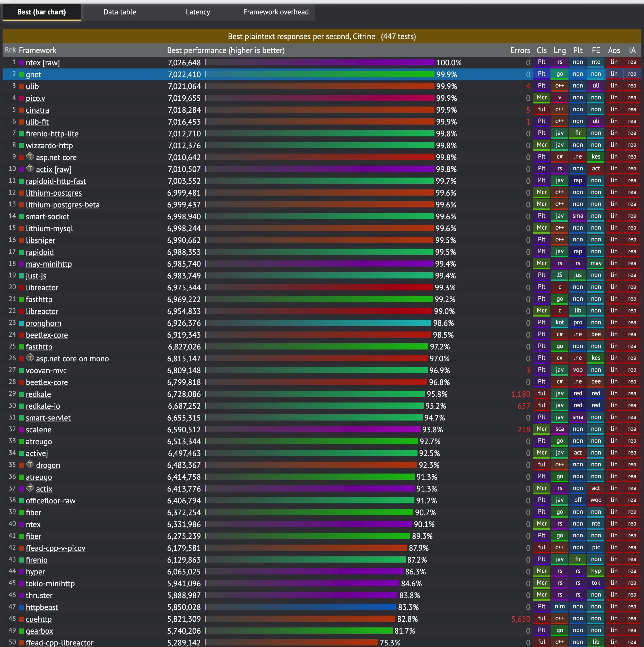
Task: Open the officefloor-raw link
Action: click(x=50, y=501)
